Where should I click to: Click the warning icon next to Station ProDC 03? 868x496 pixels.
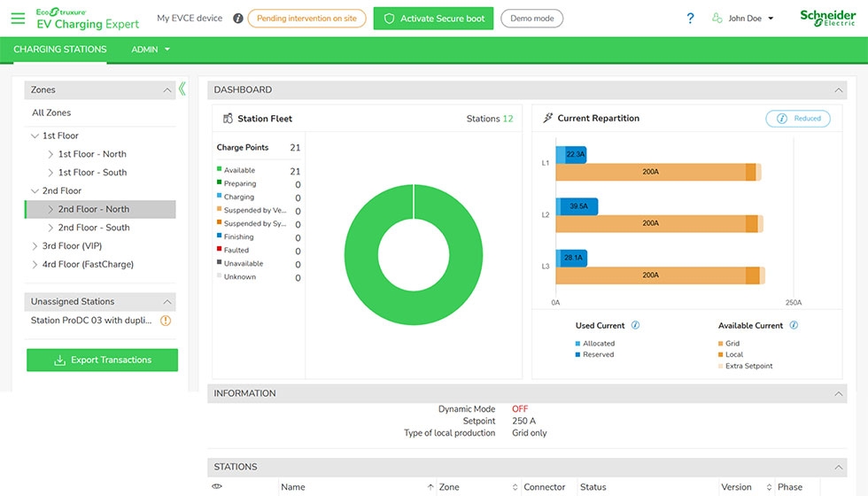tap(166, 321)
